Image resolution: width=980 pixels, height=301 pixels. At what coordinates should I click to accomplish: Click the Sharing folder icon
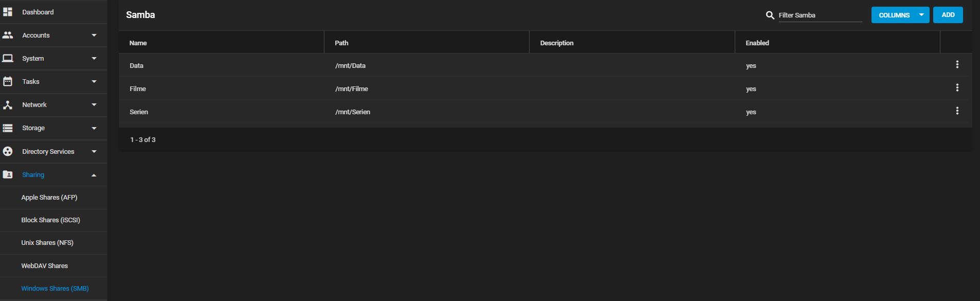8,174
